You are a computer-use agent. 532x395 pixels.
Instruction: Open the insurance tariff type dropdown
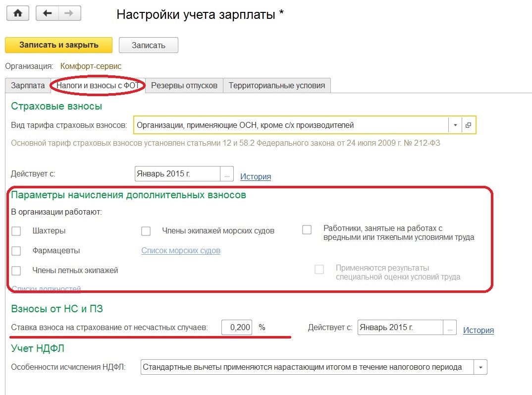pos(455,125)
